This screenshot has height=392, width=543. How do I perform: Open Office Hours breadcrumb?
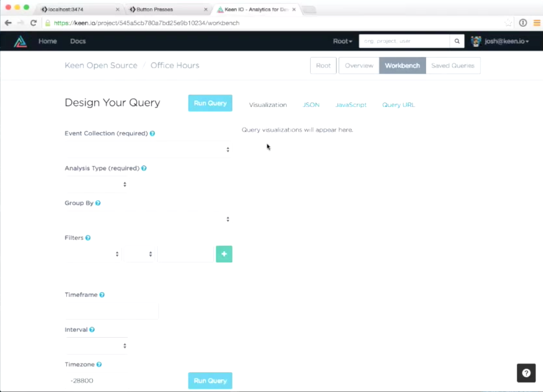point(175,65)
